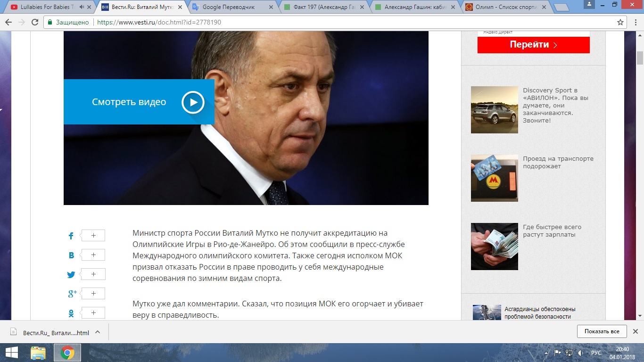
Task: Switch to Lullabies For Babies tab
Action: point(47,7)
